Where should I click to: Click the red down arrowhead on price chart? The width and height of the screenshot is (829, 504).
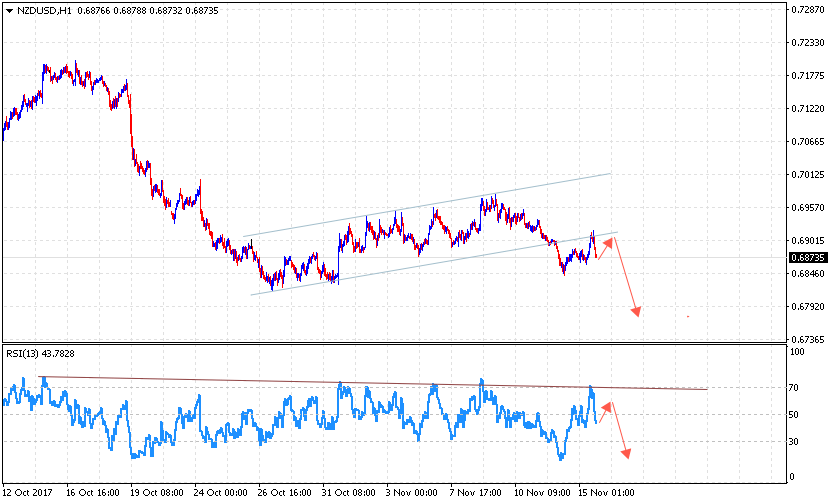(x=635, y=312)
